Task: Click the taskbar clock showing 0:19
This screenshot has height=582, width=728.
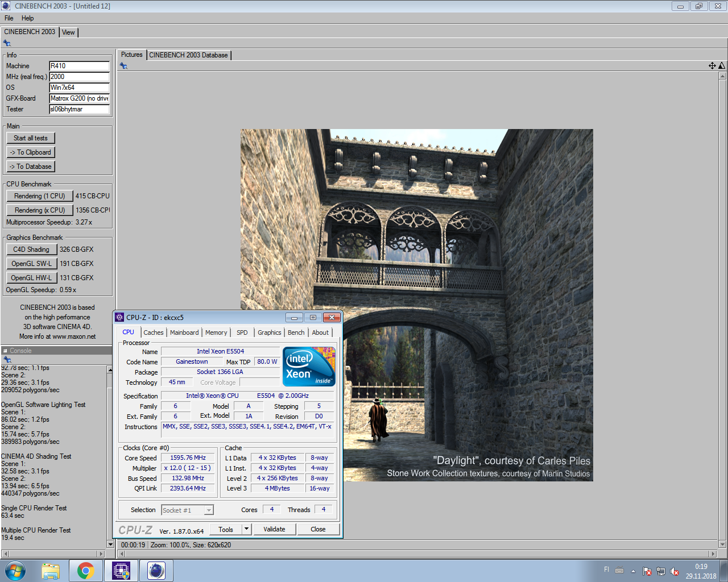Action: pos(701,571)
